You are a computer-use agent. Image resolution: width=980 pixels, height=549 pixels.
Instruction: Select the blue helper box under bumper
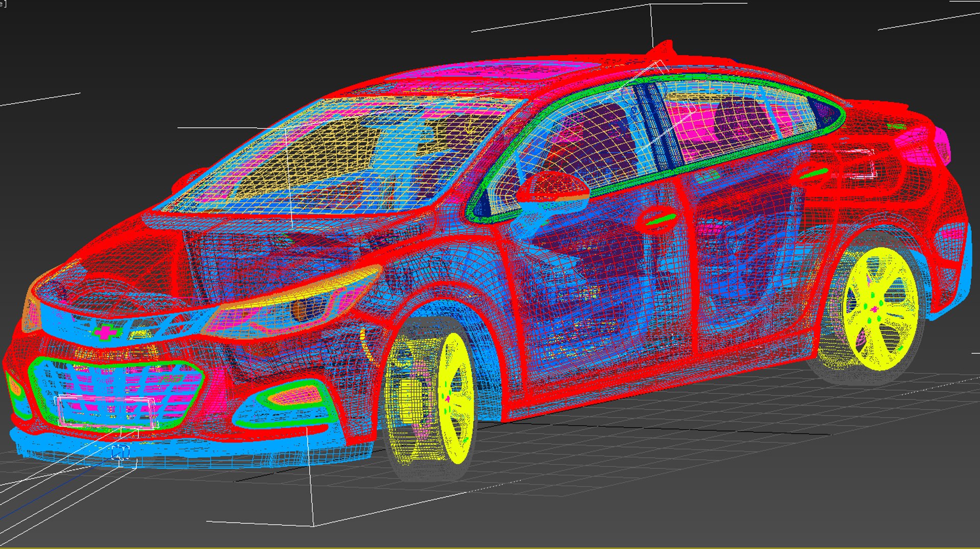[120, 452]
